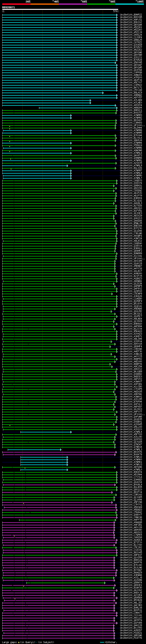Select hit UniRef100_A4FFT8

click(131, 520)
